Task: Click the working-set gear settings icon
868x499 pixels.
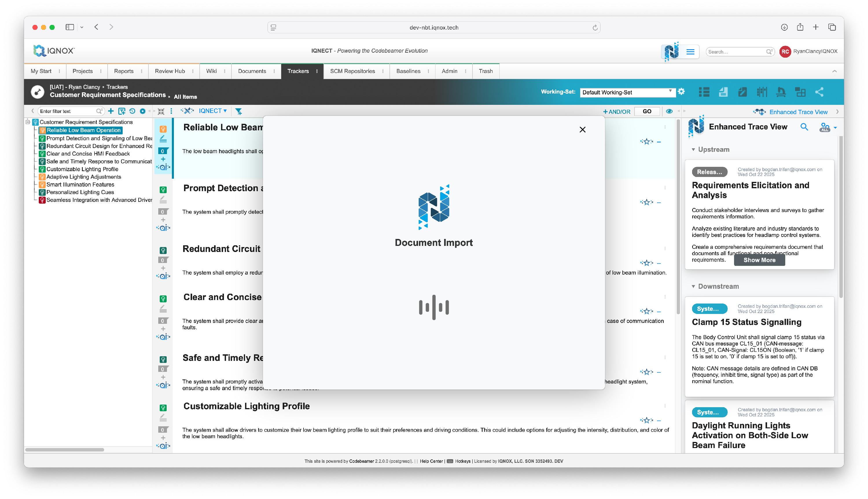Action: pos(681,92)
